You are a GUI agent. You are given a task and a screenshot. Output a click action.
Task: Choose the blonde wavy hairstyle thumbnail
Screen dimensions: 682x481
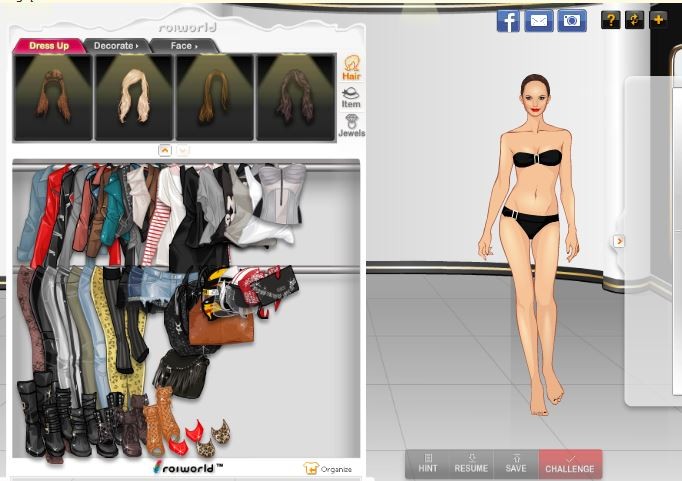point(134,96)
